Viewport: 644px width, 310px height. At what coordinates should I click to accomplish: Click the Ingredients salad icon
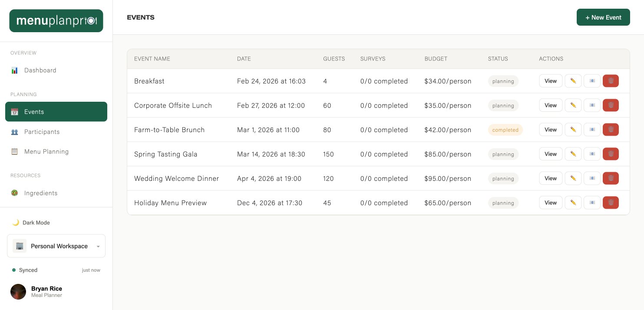coord(14,193)
